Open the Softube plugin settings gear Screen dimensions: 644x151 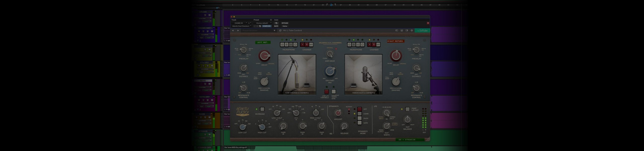(x=412, y=30)
